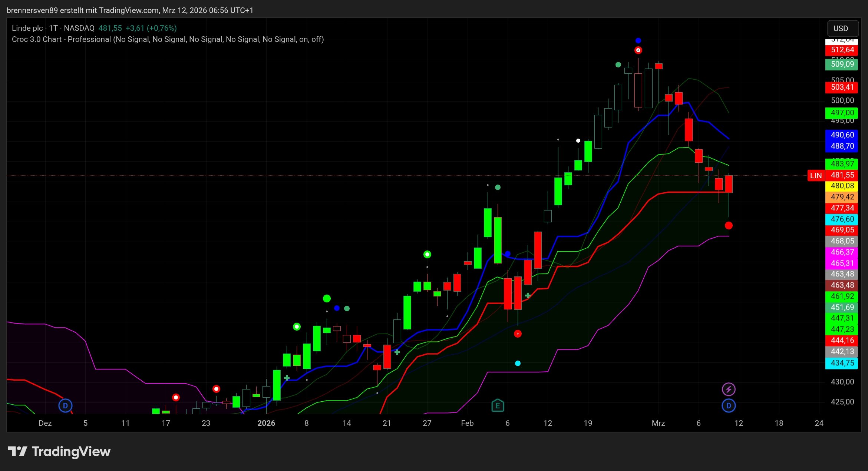This screenshot has width=868, height=471.
Task: Click the large red dot below last candle
Action: coord(729,225)
